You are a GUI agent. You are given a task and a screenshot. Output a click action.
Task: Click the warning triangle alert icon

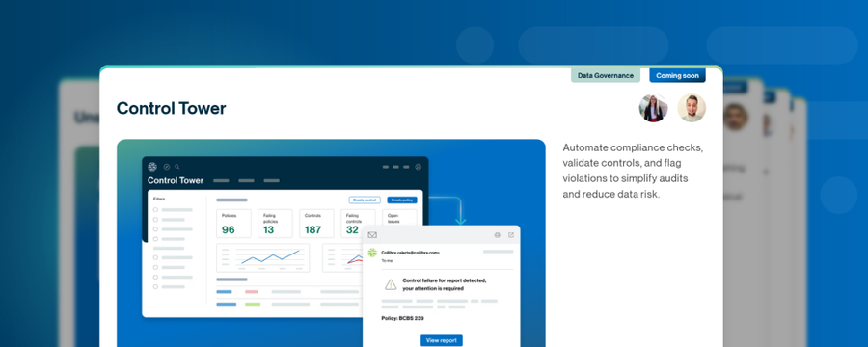[391, 284]
